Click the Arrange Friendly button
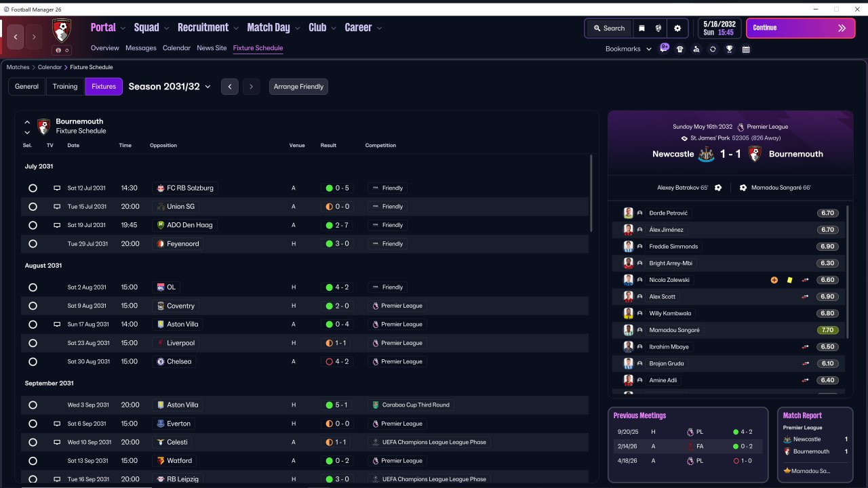The image size is (868, 488). (298, 87)
